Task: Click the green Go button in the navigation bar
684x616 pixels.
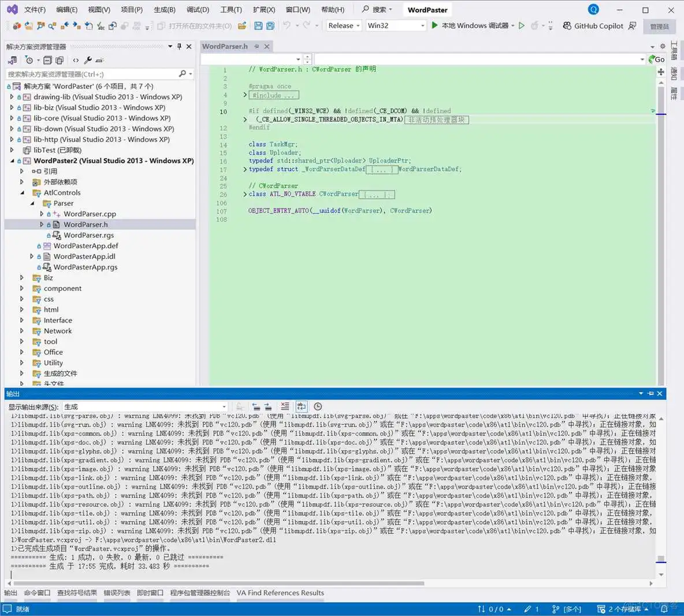Action: [x=656, y=59]
